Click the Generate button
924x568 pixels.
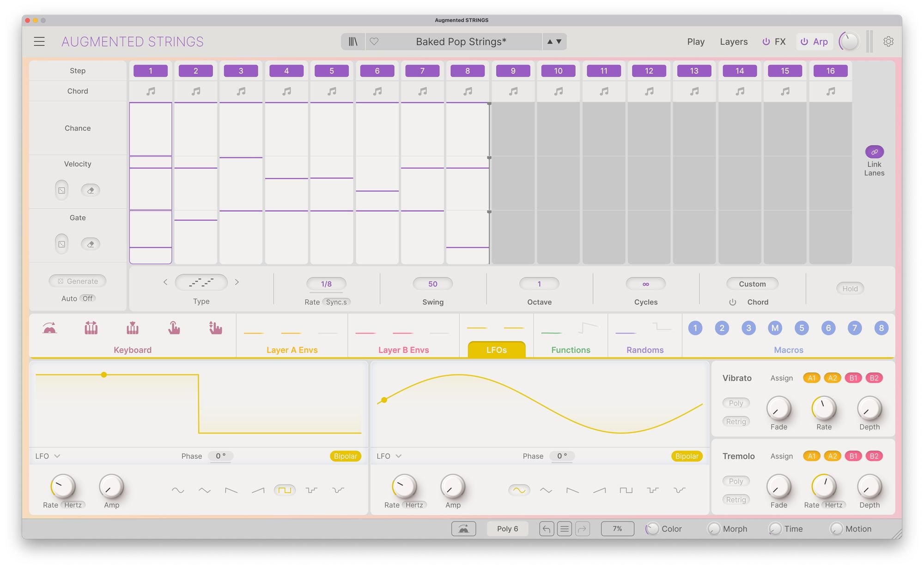78,281
